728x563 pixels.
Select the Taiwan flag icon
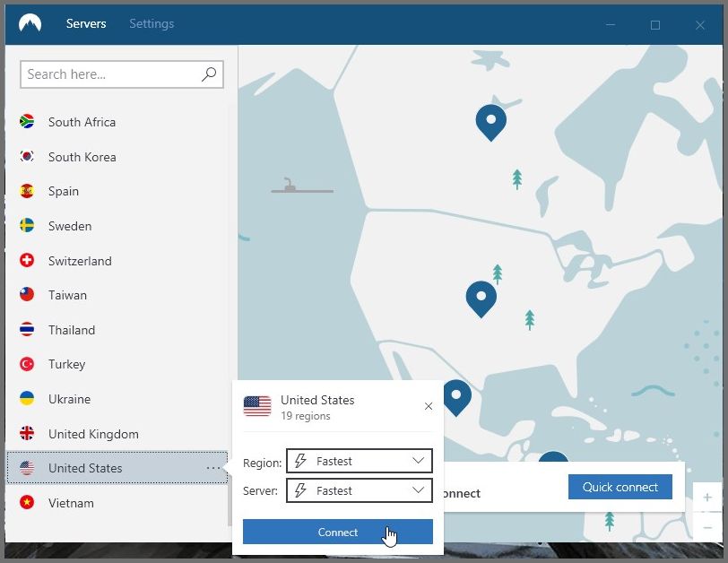(27, 295)
